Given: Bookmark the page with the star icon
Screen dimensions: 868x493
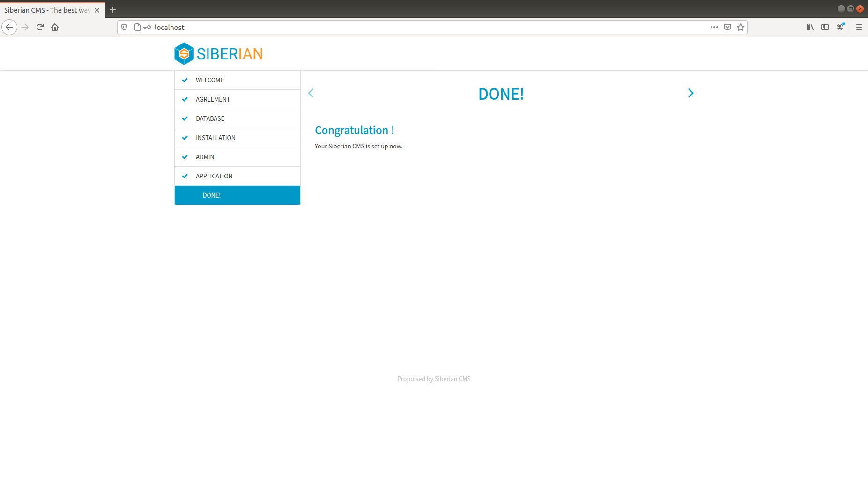Looking at the screenshot, I should click(741, 27).
